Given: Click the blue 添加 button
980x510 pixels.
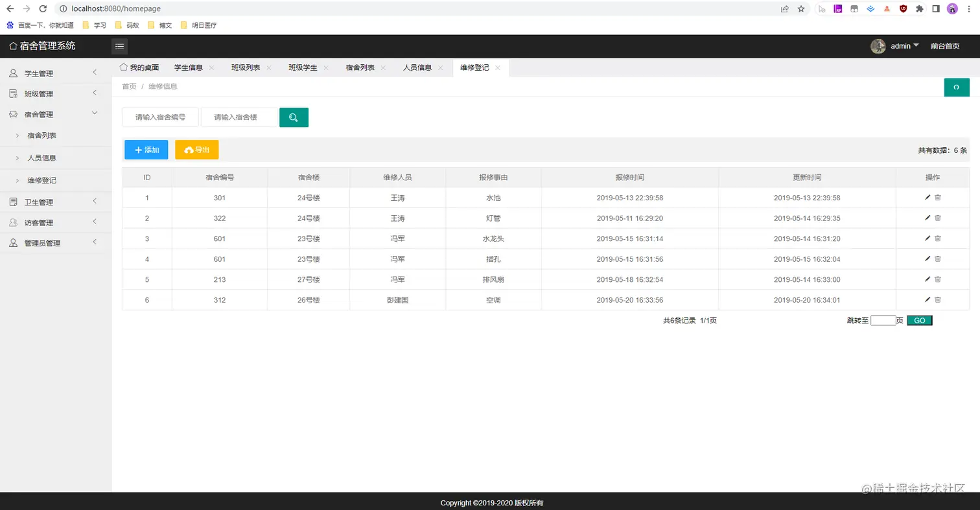Looking at the screenshot, I should pos(146,150).
